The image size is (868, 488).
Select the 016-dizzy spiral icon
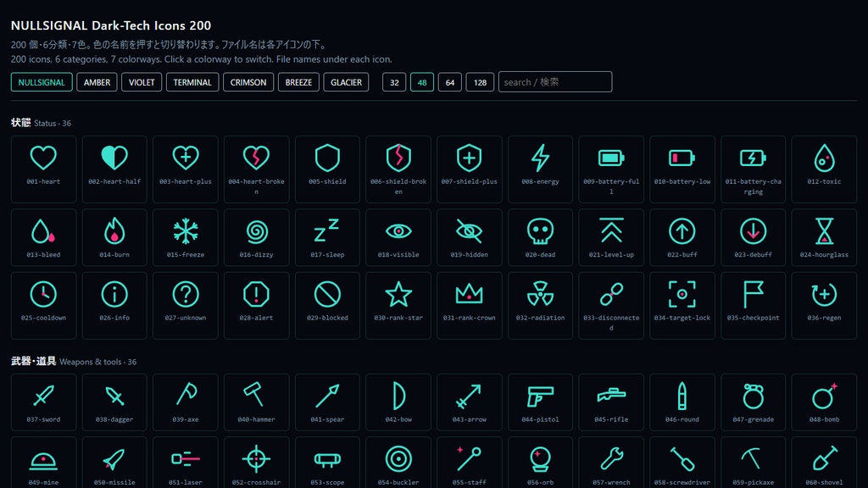coord(256,231)
